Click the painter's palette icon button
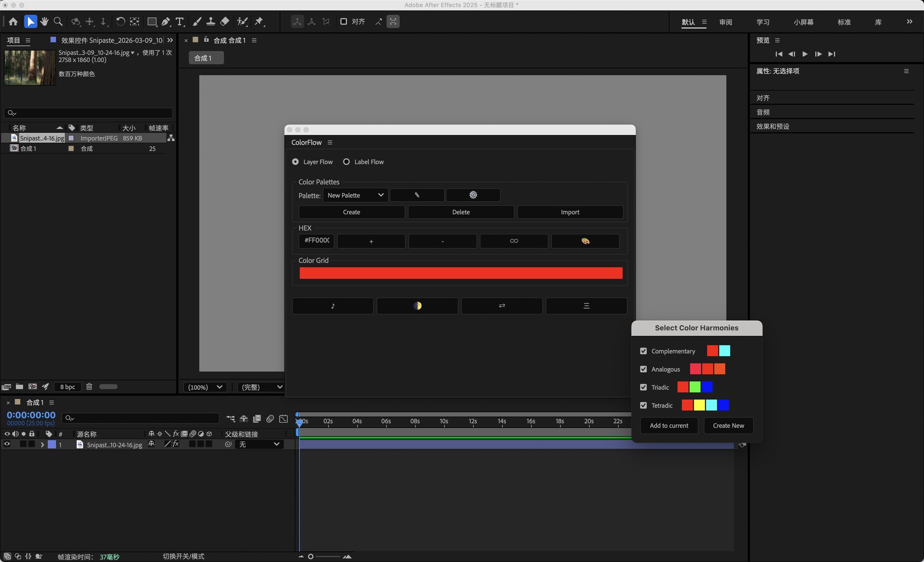This screenshot has height=562, width=924. tap(585, 241)
